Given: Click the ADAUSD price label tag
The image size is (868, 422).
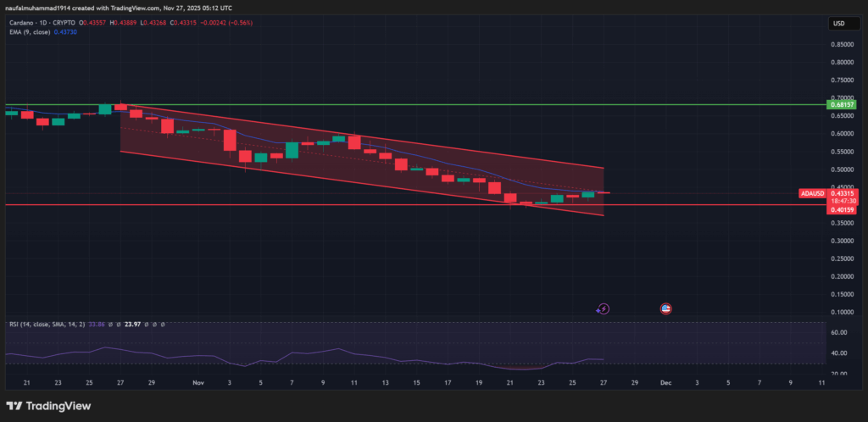Looking at the screenshot, I should pos(811,193).
